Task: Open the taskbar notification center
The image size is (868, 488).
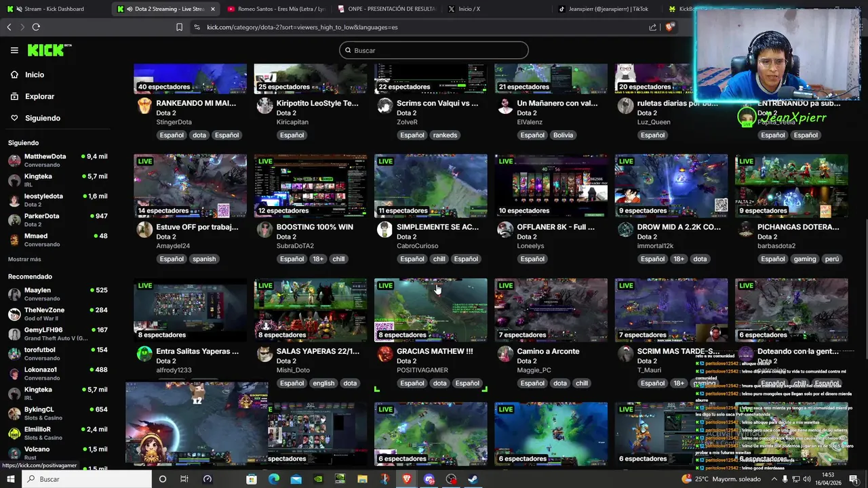Action: (x=854, y=479)
